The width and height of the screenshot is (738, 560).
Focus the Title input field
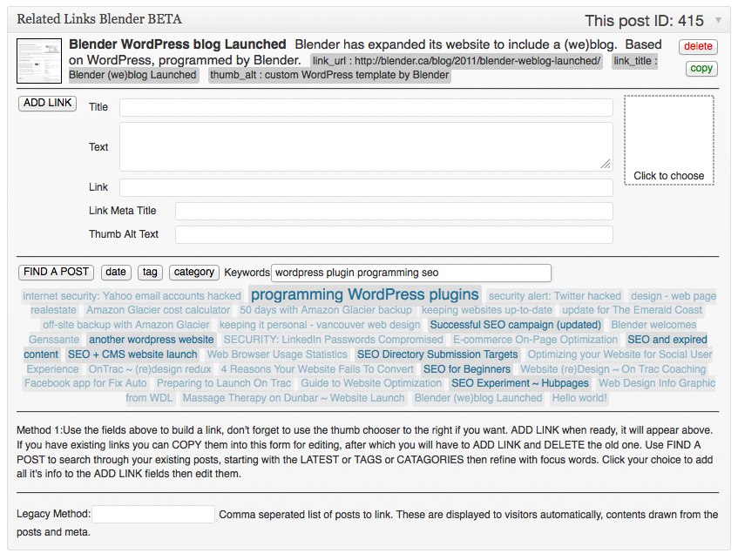click(366, 107)
